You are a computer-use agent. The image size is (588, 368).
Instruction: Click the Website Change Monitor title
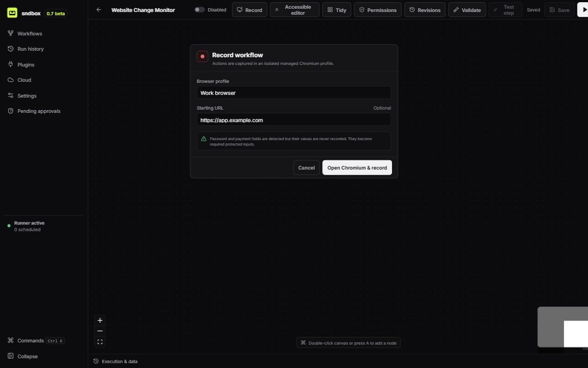[x=143, y=10]
